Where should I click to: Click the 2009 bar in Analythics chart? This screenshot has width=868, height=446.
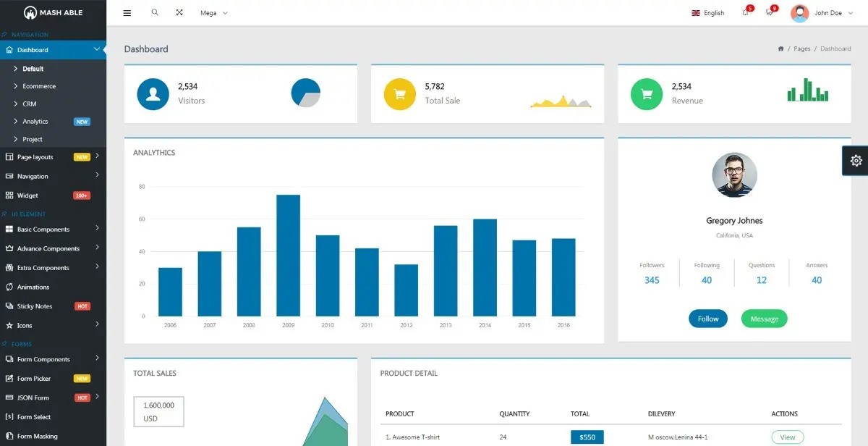(x=288, y=256)
